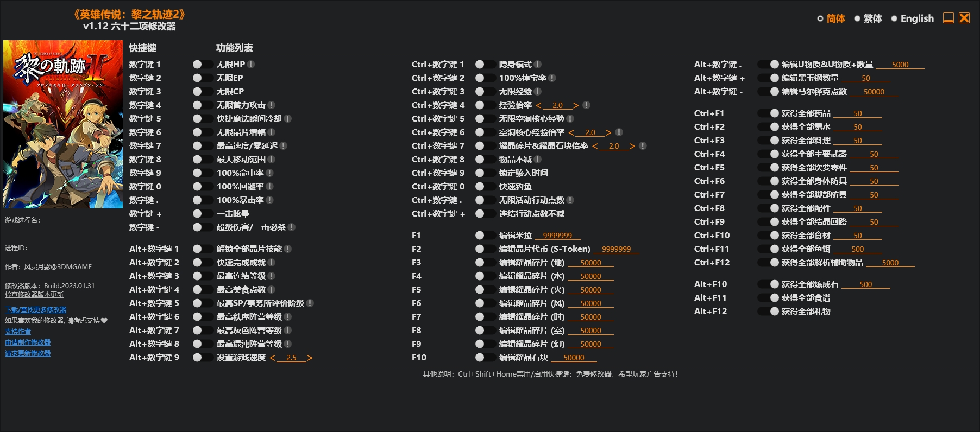Toggle 获得全部礼物 switch
Viewport: 980px width, 432px height.
pos(769,311)
